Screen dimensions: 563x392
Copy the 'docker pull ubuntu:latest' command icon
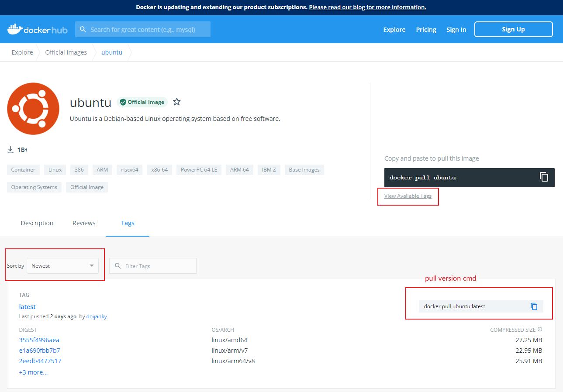[534, 306]
